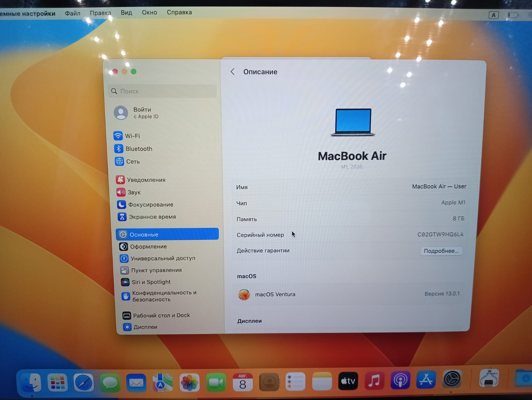The image size is (532, 400).
Task: Open Сеть network settings
Action: pyautogui.click(x=132, y=161)
